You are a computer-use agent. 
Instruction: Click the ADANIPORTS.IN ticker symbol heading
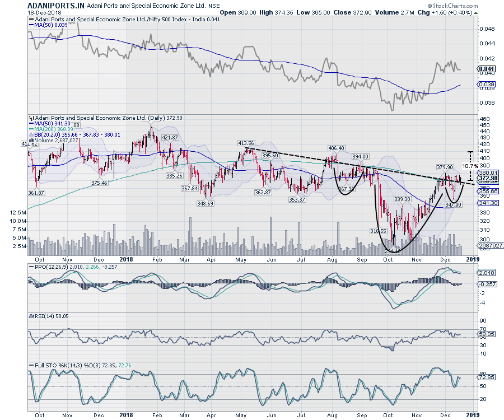coord(56,6)
